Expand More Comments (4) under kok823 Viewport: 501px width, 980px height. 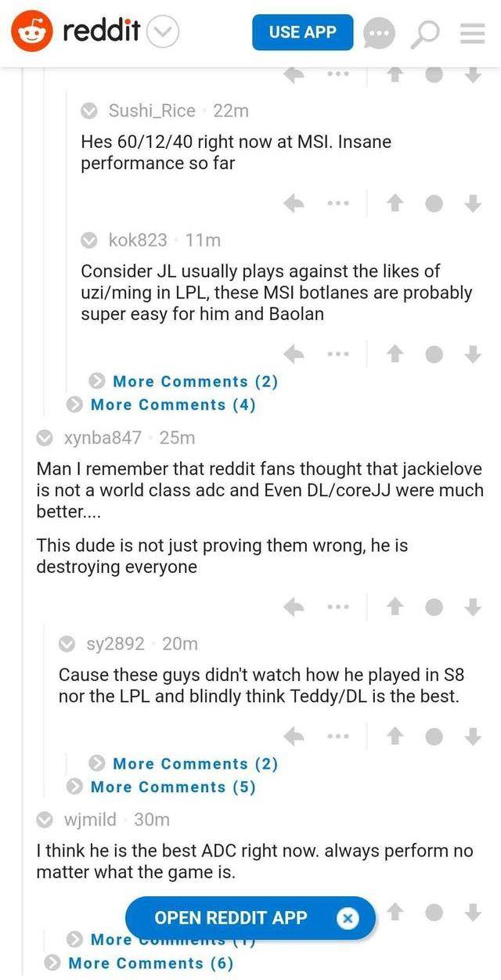click(173, 405)
